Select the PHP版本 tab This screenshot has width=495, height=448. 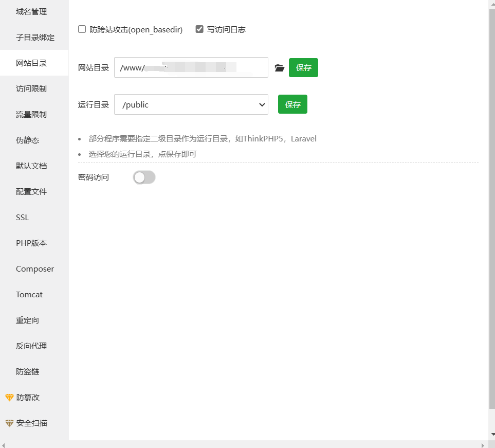pos(31,243)
